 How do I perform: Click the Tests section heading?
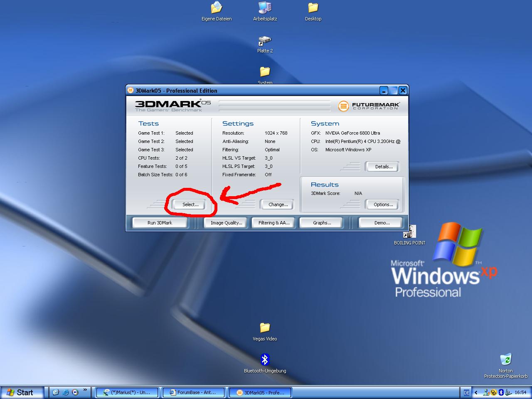148,123
